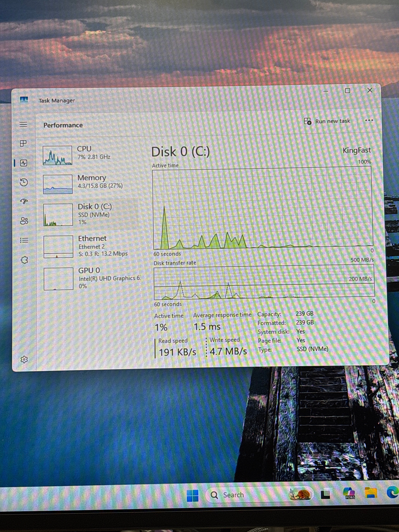Close the Task Manager window

pos(370,90)
